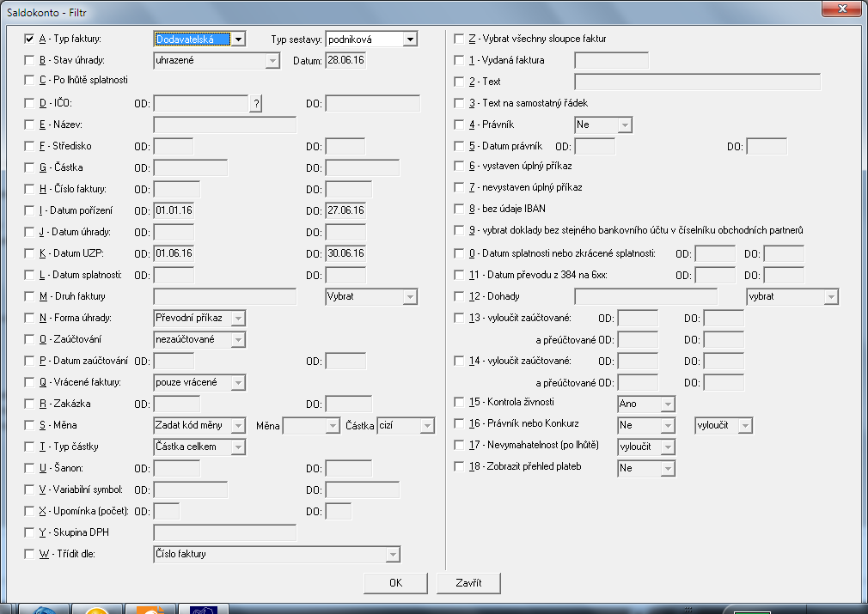Click the question mark lookup button beside IČO
Image resolution: width=868 pixels, height=614 pixels.
(256, 103)
